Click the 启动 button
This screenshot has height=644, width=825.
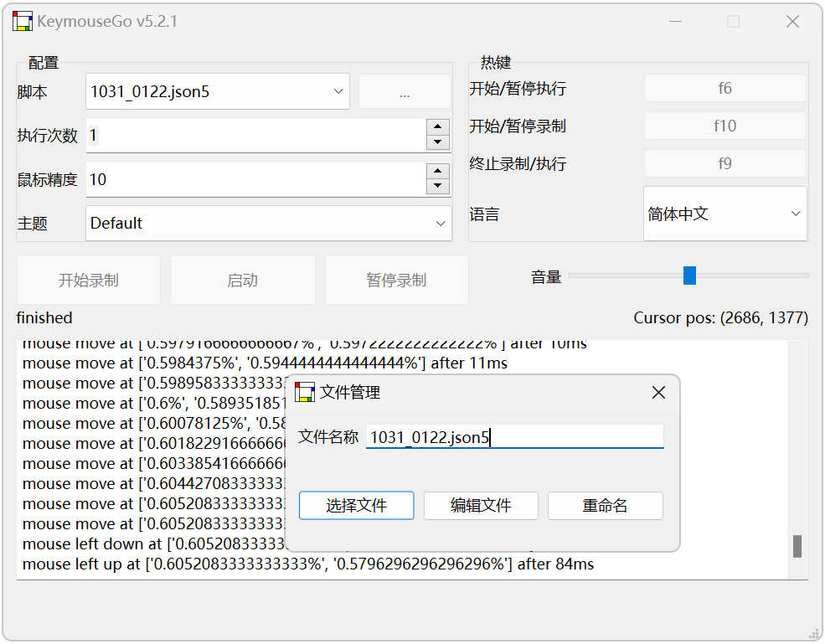(243, 280)
